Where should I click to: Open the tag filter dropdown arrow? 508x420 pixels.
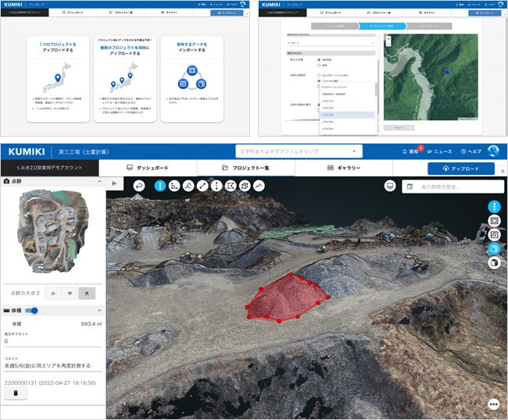coord(354,151)
